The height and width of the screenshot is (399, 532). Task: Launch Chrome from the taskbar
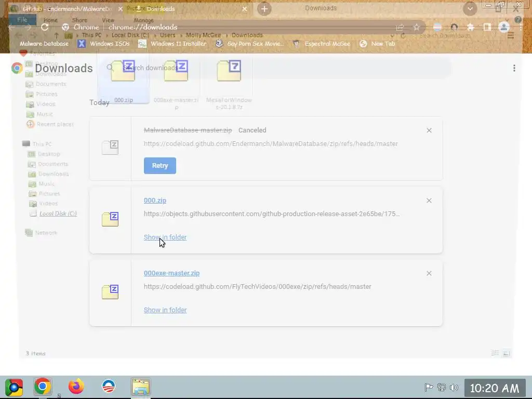click(x=43, y=387)
